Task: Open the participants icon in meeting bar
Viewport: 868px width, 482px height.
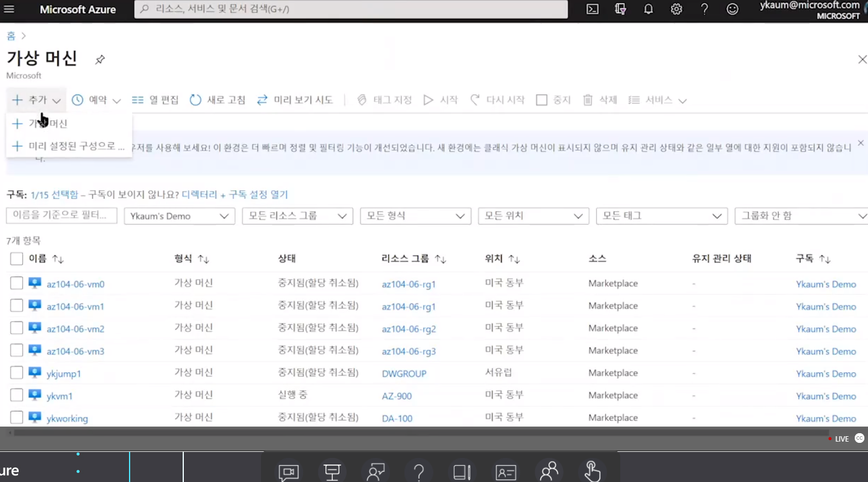Action: click(x=549, y=472)
